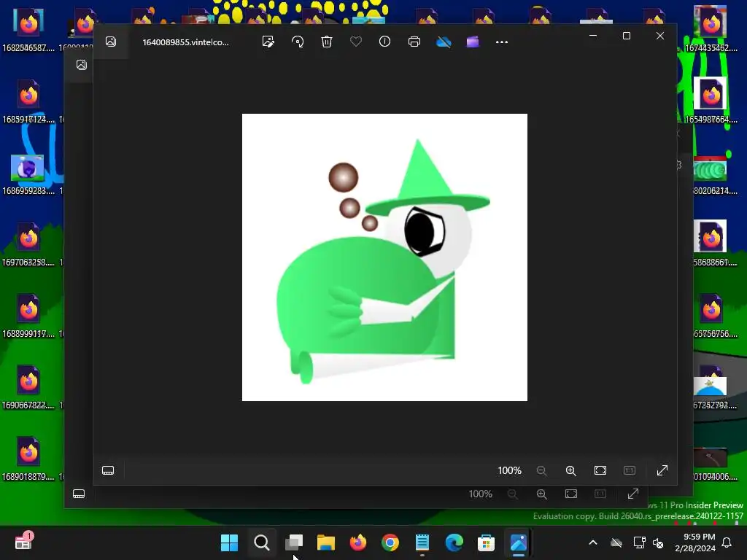This screenshot has height=560, width=747.
Task: Open the notifications bell icon
Action: click(x=727, y=542)
